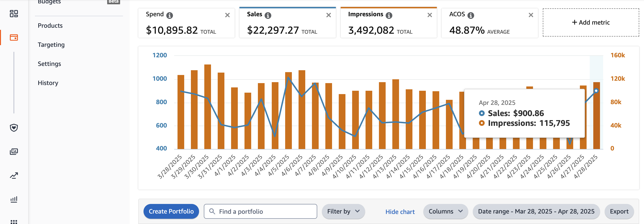Viewport: 644px width, 224px height.
Task: Go to Targeting in side menu
Action: pyautogui.click(x=51, y=45)
